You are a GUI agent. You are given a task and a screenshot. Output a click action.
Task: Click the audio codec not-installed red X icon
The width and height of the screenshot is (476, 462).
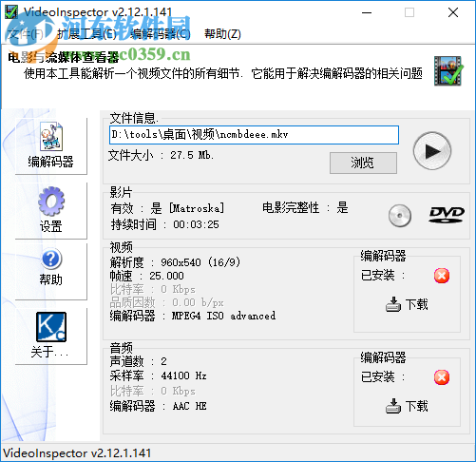pyautogui.click(x=442, y=377)
